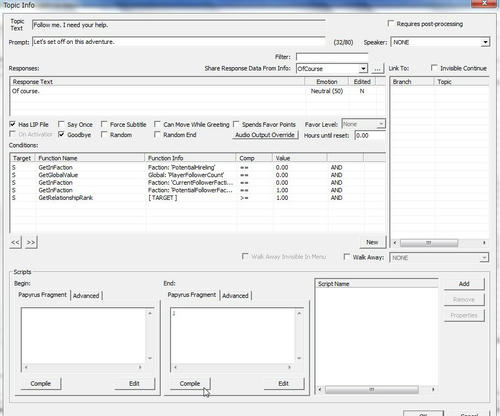The width and height of the screenshot is (500, 416).
Task: Click the End fragment Compile button
Action: point(190,384)
